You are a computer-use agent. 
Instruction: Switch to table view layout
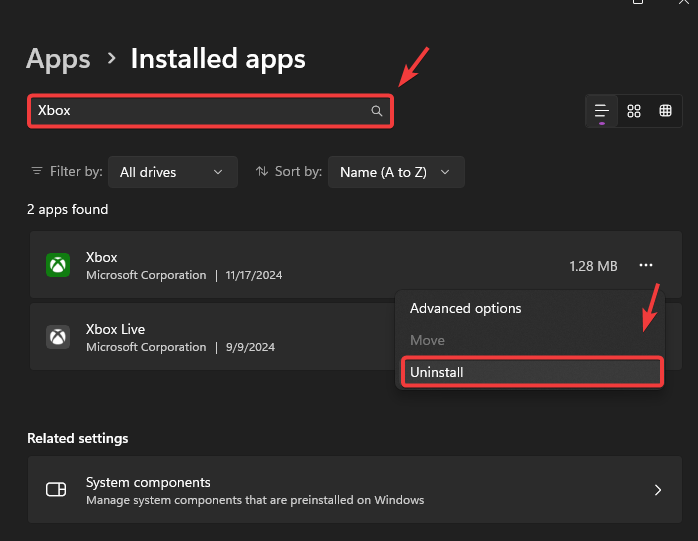tap(665, 111)
